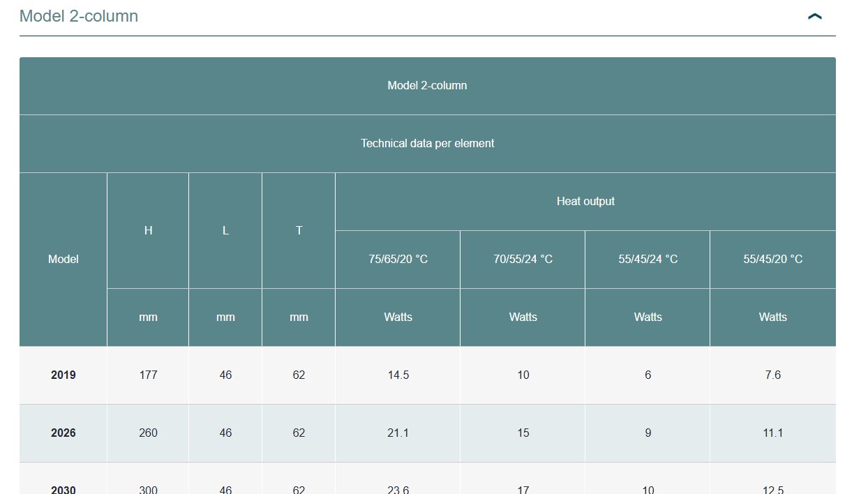
Task: Click the H column header
Action: coord(148,230)
